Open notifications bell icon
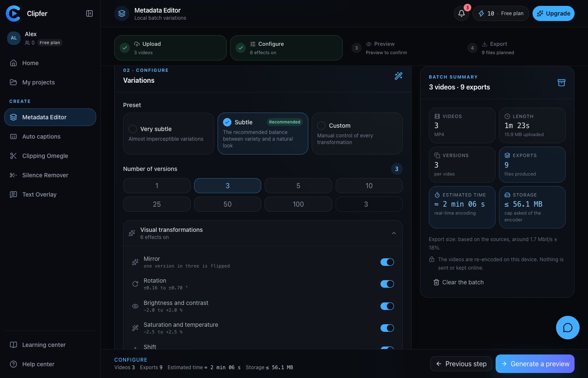This screenshot has width=588, height=378. [x=461, y=13]
